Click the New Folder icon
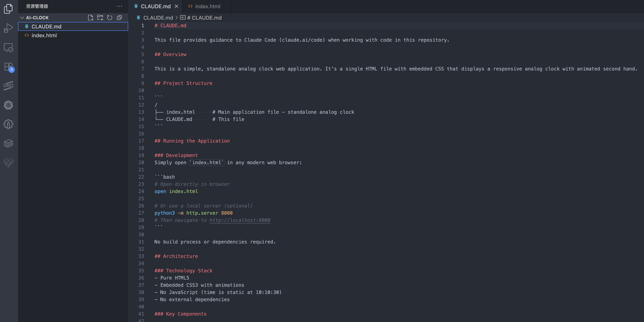The image size is (644, 322). click(x=100, y=18)
